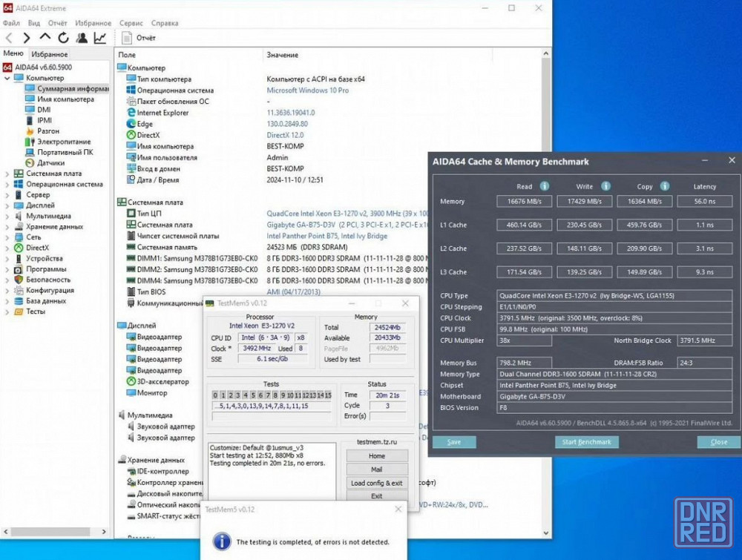Expand the Мультимедиа tree node

click(x=7, y=216)
